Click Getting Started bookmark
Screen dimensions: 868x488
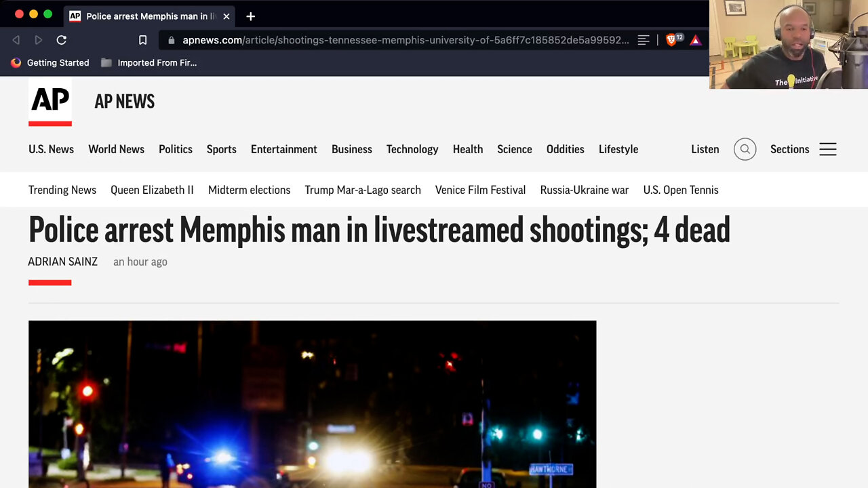click(50, 62)
